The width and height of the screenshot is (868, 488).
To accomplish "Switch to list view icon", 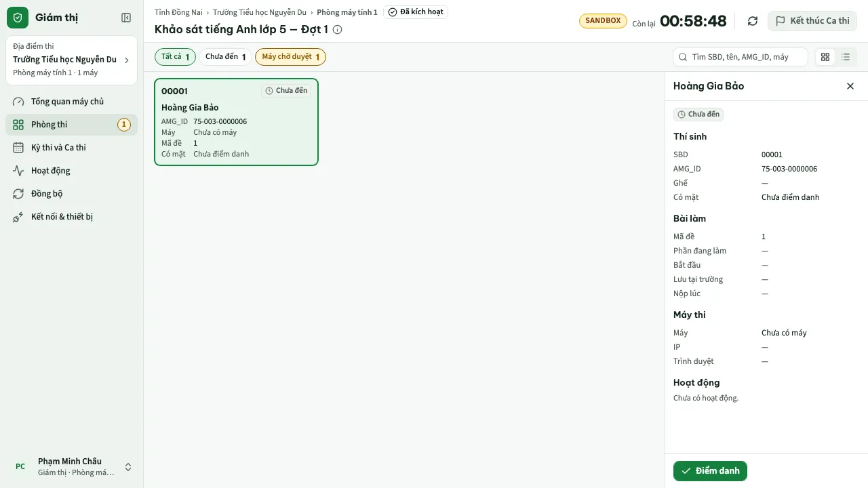I will coord(846,57).
